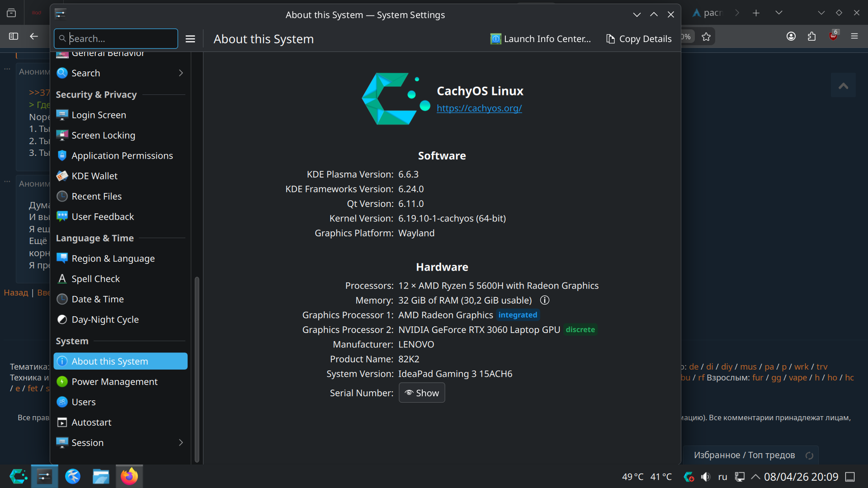The width and height of the screenshot is (868, 488).
Task: Click the uBlock shield icon with badge
Action: pyautogui.click(x=833, y=36)
